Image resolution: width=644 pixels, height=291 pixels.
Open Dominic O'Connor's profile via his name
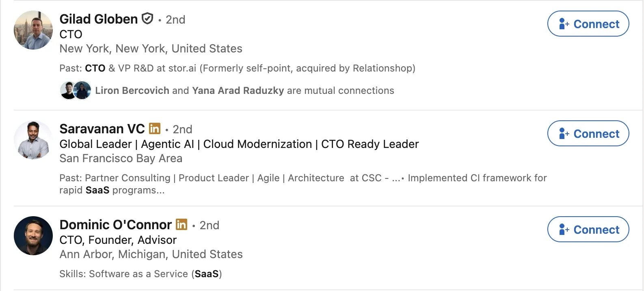point(115,225)
